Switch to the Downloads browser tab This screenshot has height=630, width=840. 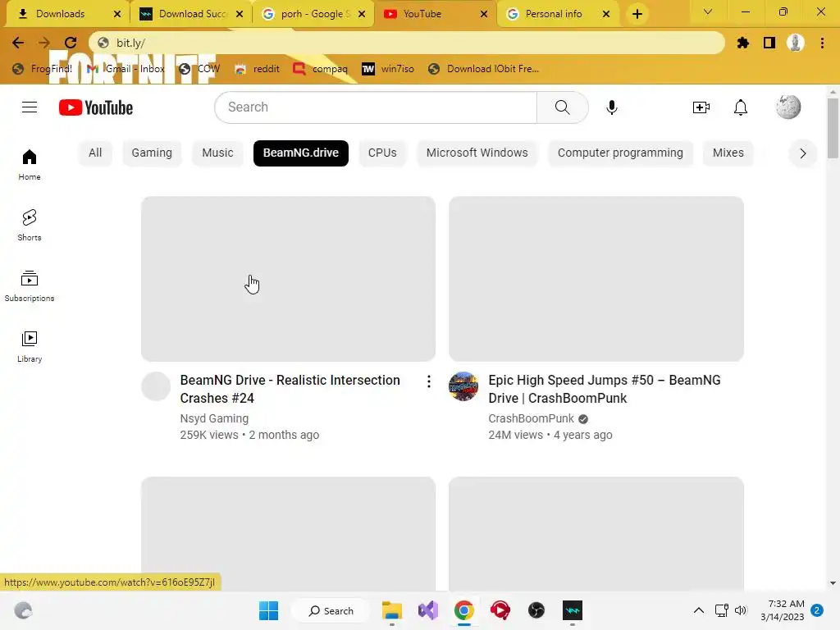tap(66, 15)
